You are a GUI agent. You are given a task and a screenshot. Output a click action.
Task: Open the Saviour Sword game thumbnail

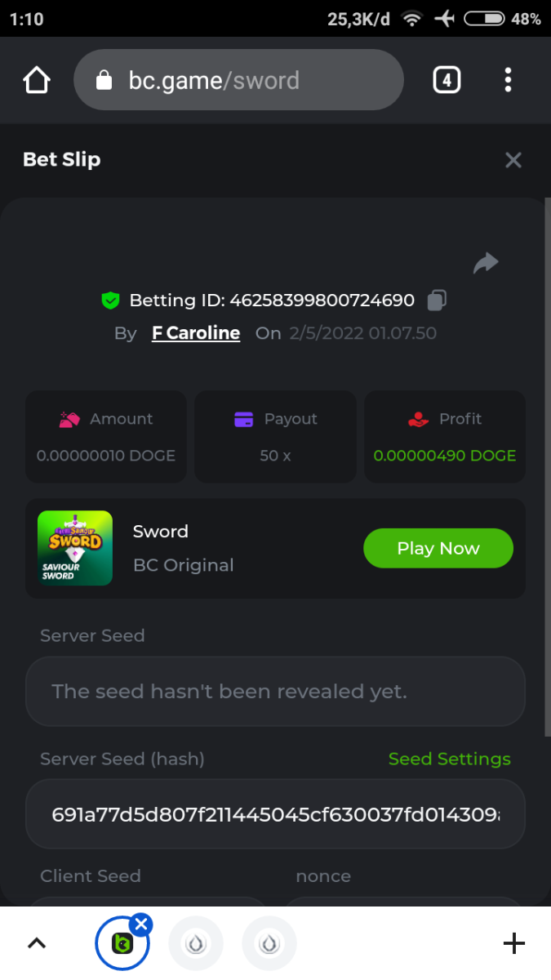(x=75, y=548)
